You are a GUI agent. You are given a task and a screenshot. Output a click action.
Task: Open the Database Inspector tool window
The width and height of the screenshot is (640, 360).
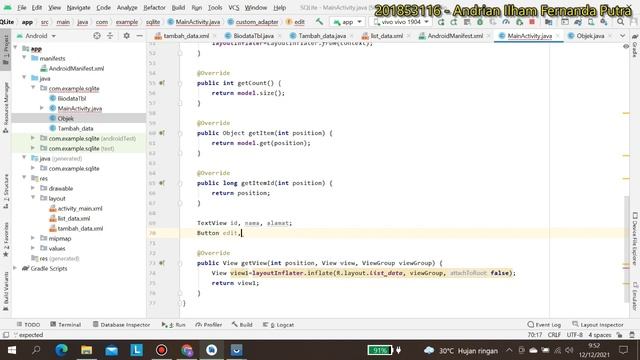point(121,324)
